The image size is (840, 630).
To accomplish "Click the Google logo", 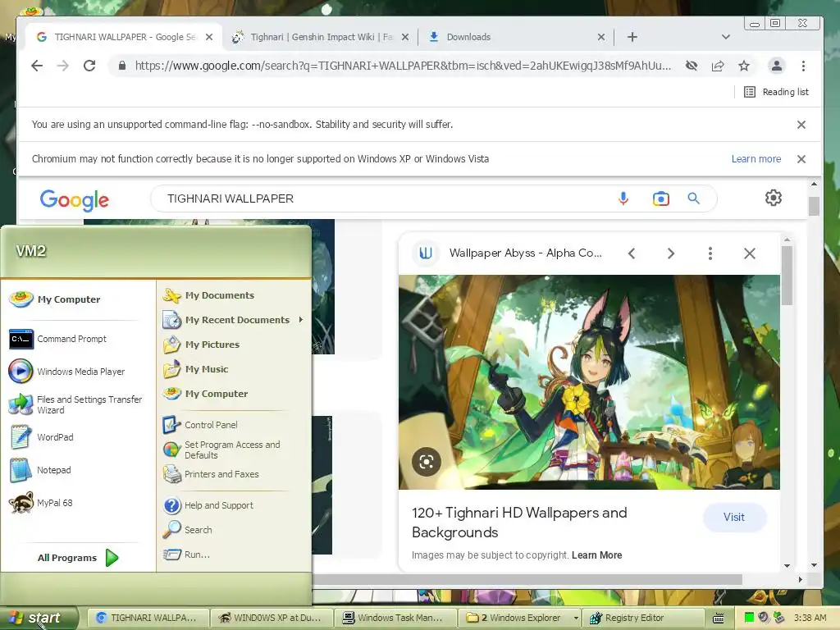I will point(75,200).
